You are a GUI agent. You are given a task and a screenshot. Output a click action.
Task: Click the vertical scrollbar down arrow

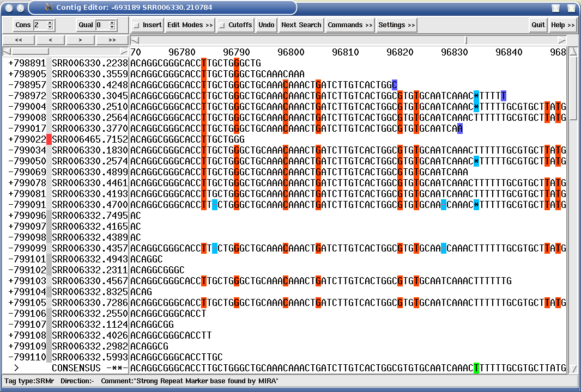tap(573, 369)
